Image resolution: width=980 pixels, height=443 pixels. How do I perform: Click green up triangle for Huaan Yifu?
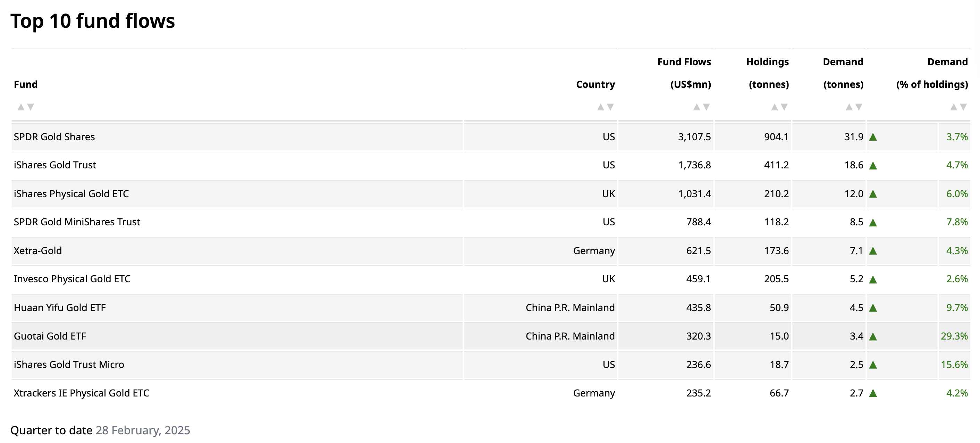click(873, 308)
